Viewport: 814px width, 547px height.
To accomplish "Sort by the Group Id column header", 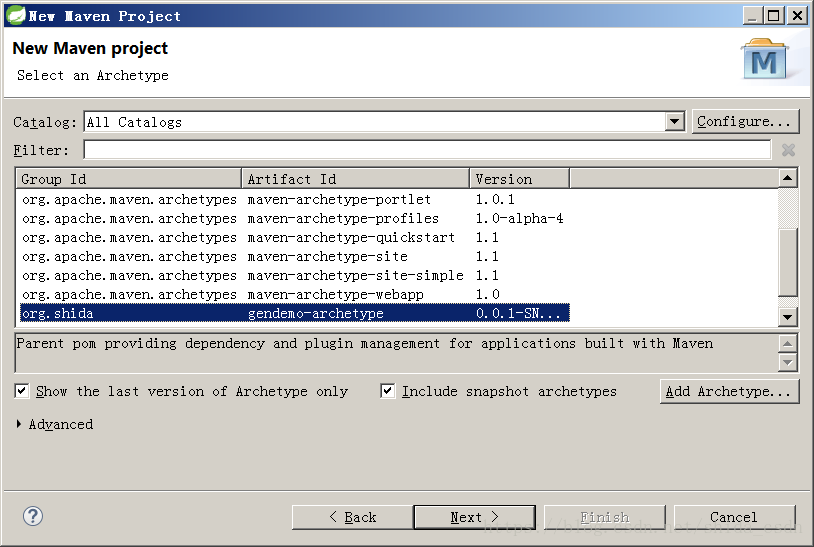I will point(129,179).
